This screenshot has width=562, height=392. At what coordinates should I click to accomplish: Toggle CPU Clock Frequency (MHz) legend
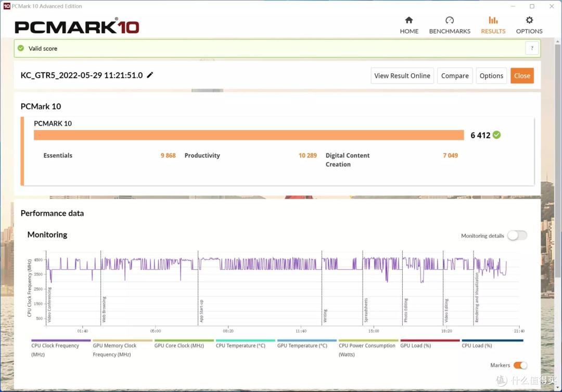coord(60,348)
